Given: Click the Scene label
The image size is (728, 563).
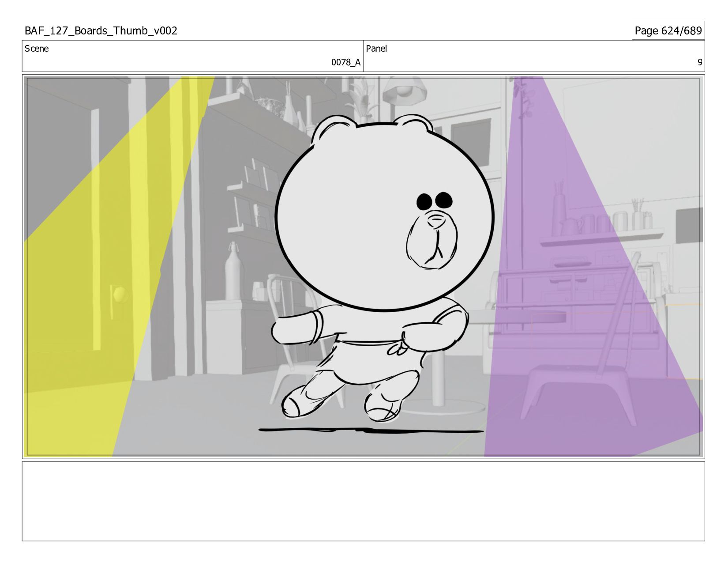Looking at the screenshot, I should tap(37, 49).
